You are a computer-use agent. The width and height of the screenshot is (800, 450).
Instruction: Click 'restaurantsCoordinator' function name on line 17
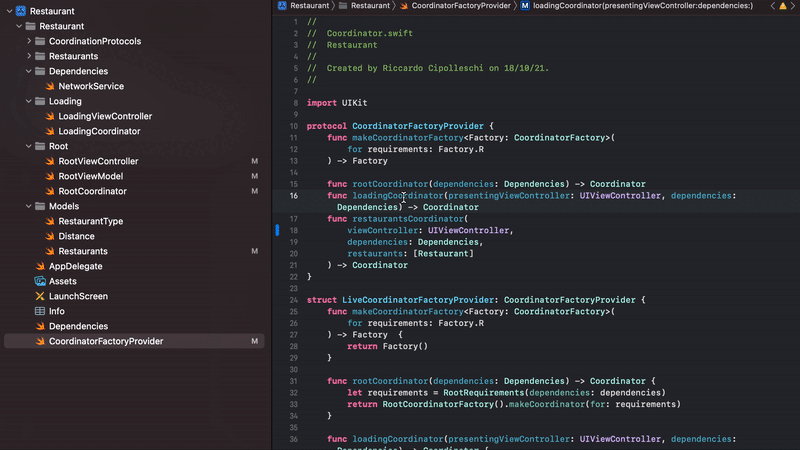[408, 219]
